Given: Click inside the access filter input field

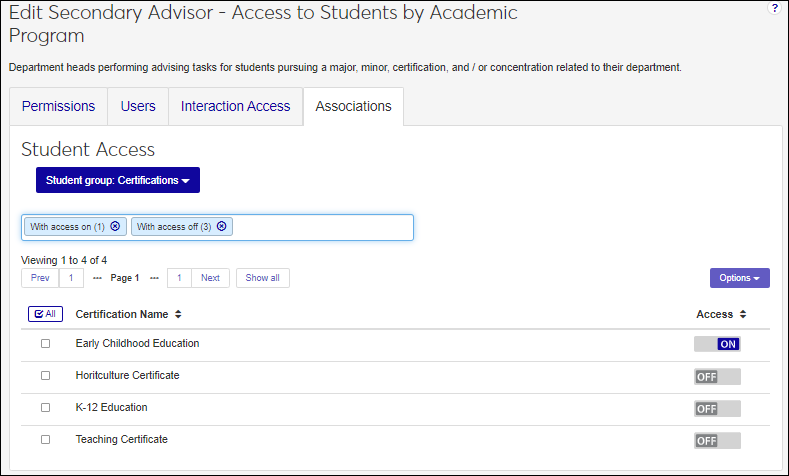Looking at the screenshot, I should pyautogui.click(x=320, y=227).
